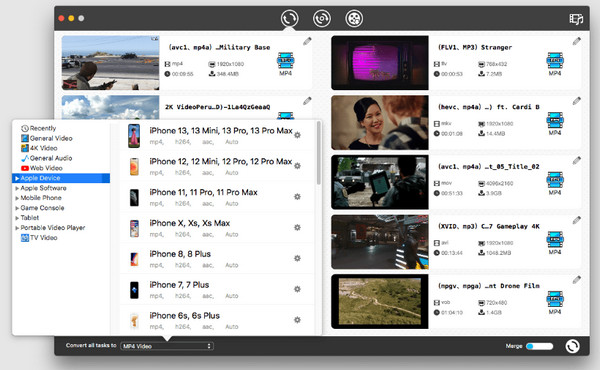Select the 4K Video category

(39, 148)
